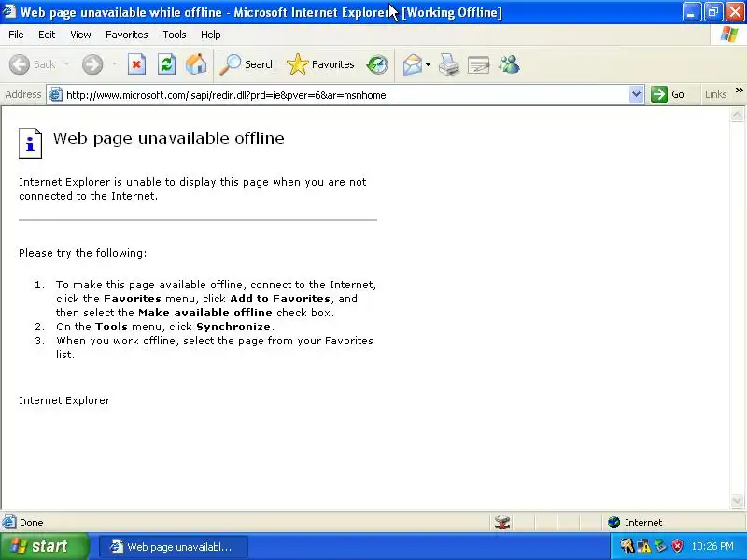Image resolution: width=747 pixels, height=560 pixels.
Task: Minimize the Internet Explorer window
Action: 692,12
